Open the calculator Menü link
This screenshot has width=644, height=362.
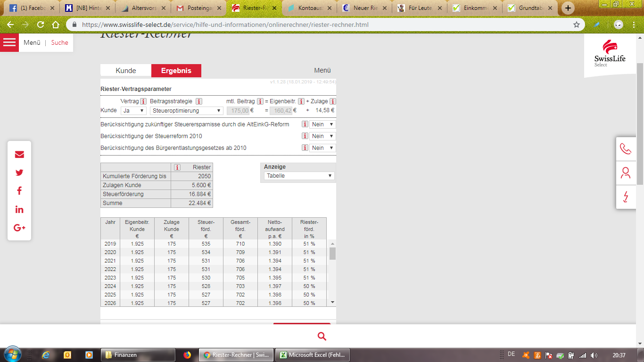322,71
